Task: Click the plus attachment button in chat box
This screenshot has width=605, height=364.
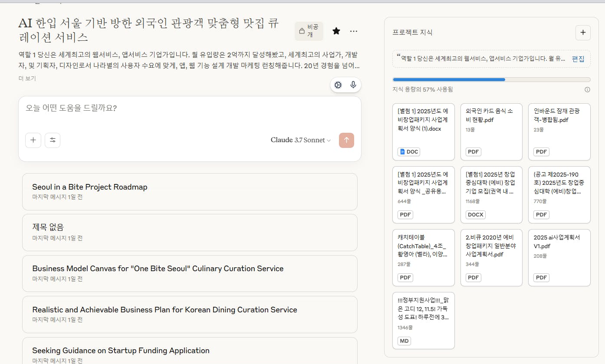Action: (33, 140)
